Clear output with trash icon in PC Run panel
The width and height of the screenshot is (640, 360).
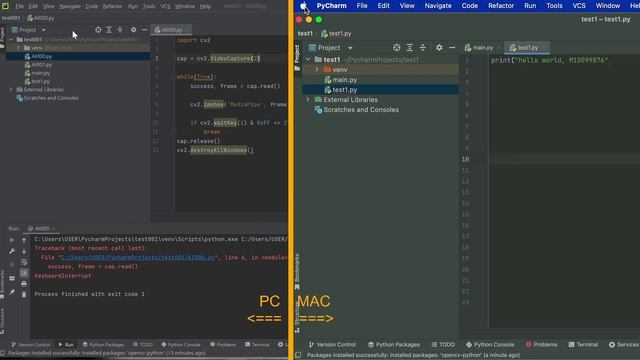click(24, 294)
